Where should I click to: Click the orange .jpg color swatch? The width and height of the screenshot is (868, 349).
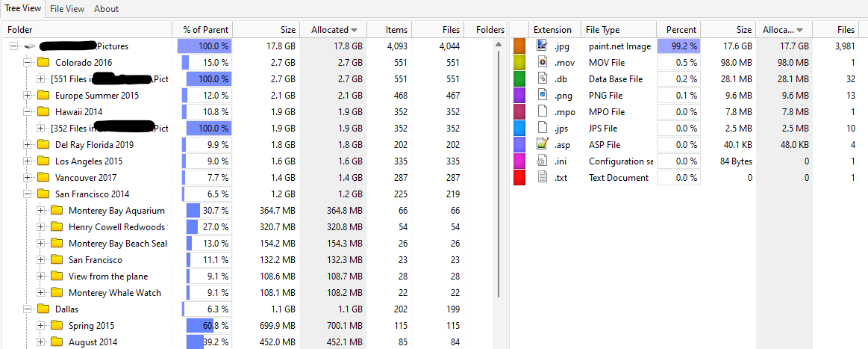[519, 46]
